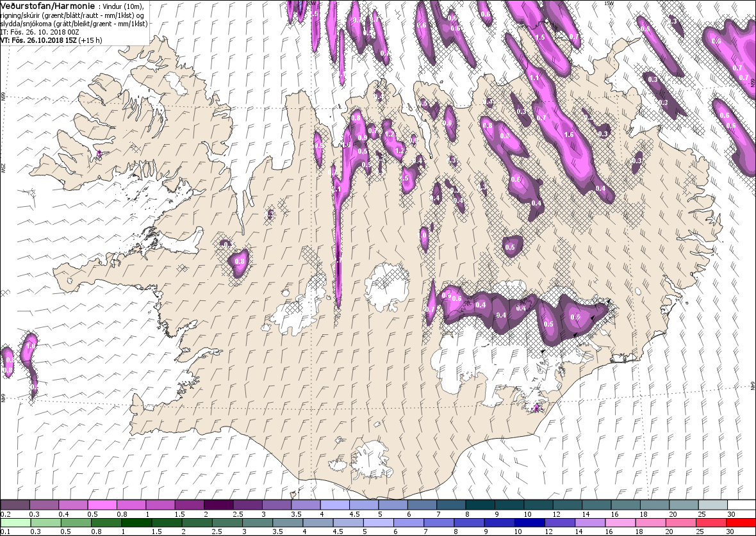The width and height of the screenshot is (756, 536).
Task: Click the 'slydda/snjókoma' legend description line
Action: (74, 24)
